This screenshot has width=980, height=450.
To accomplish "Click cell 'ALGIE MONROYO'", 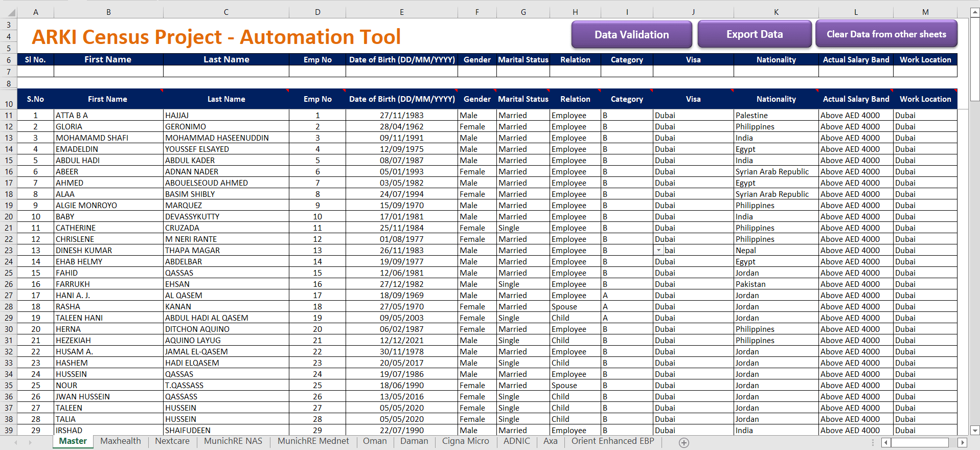I will [x=108, y=206].
